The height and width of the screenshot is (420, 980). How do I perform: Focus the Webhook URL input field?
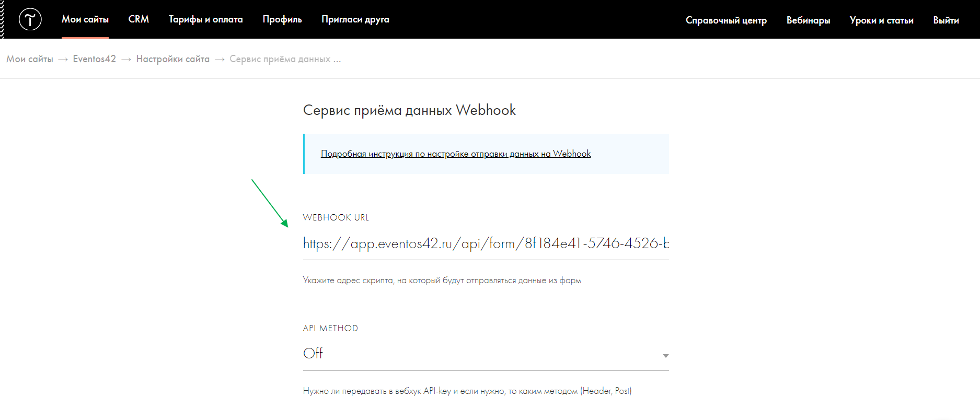(485, 243)
